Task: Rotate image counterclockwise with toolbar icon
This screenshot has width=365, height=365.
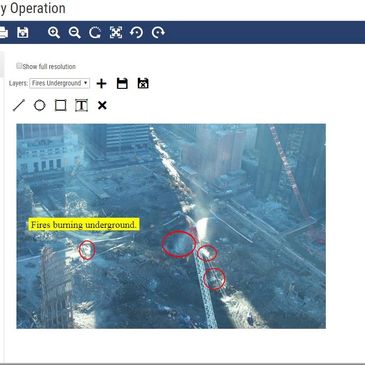Action: coord(137,33)
